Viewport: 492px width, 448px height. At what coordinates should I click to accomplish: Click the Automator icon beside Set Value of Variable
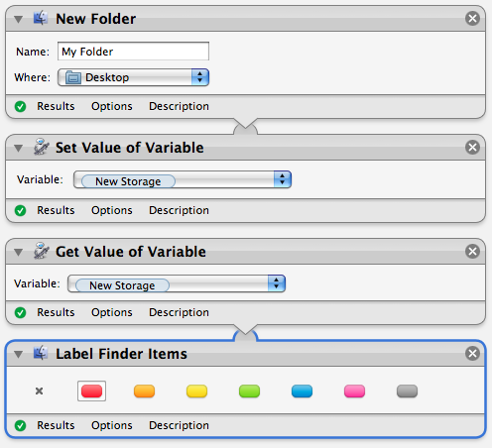(x=41, y=147)
